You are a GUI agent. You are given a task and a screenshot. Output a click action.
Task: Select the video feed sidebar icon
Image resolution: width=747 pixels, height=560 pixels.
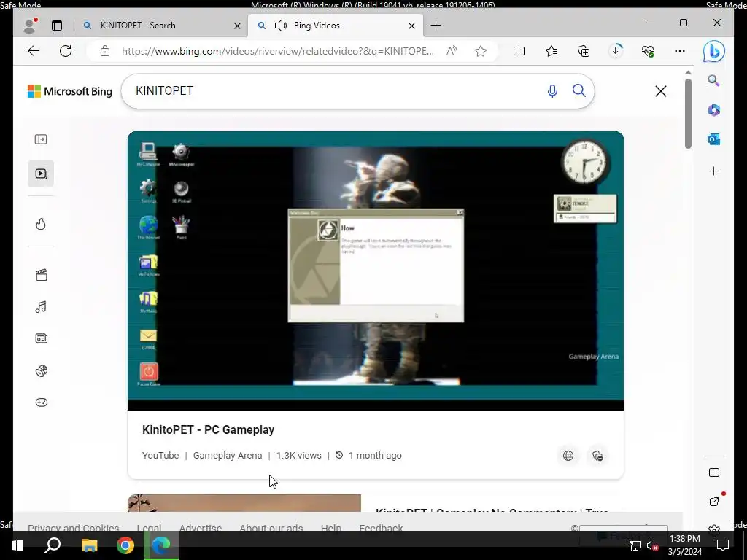41,174
